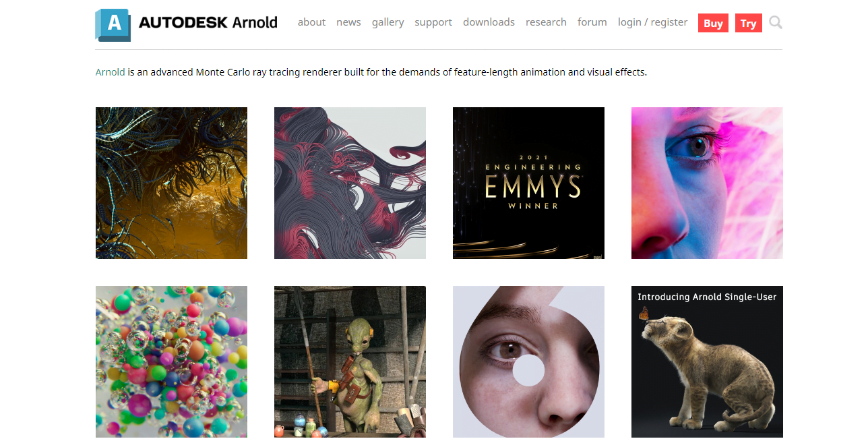
Task: Follow the teal Arnold text link
Action: [x=110, y=72]
